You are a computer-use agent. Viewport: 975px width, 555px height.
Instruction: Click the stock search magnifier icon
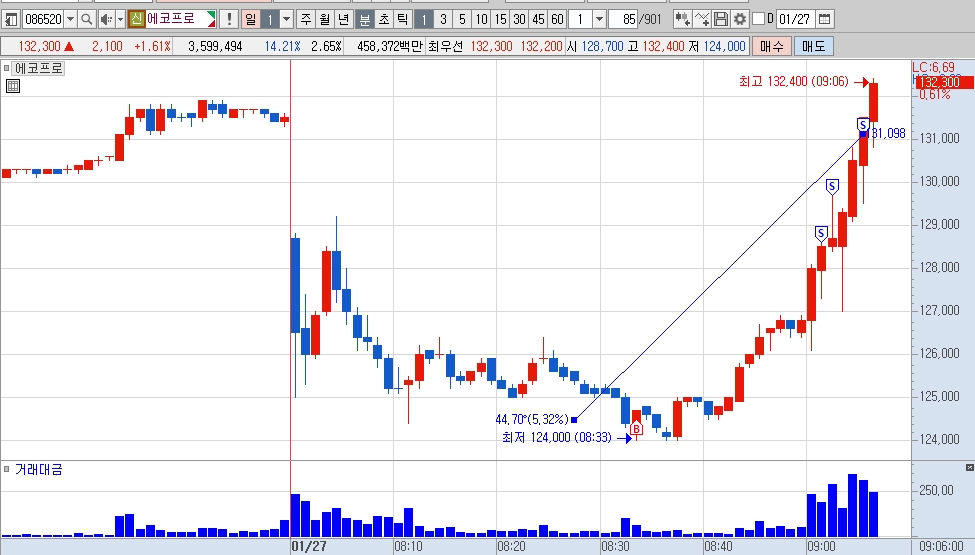87,19
